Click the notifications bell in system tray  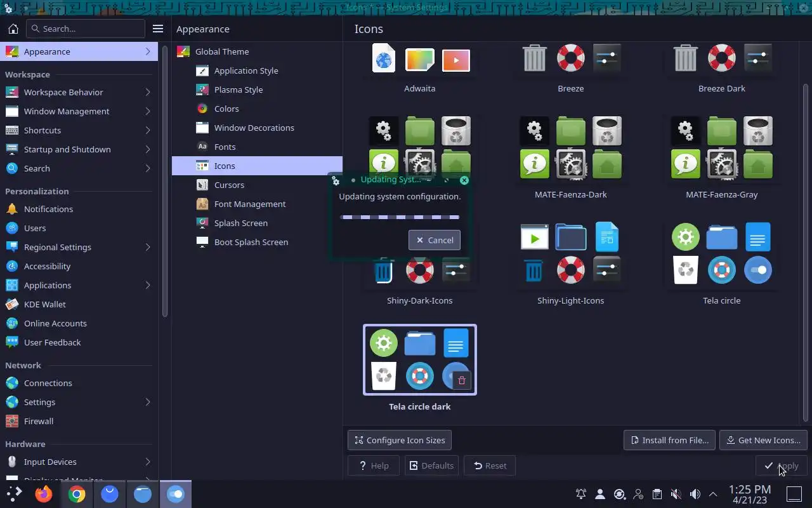point(581,493)
